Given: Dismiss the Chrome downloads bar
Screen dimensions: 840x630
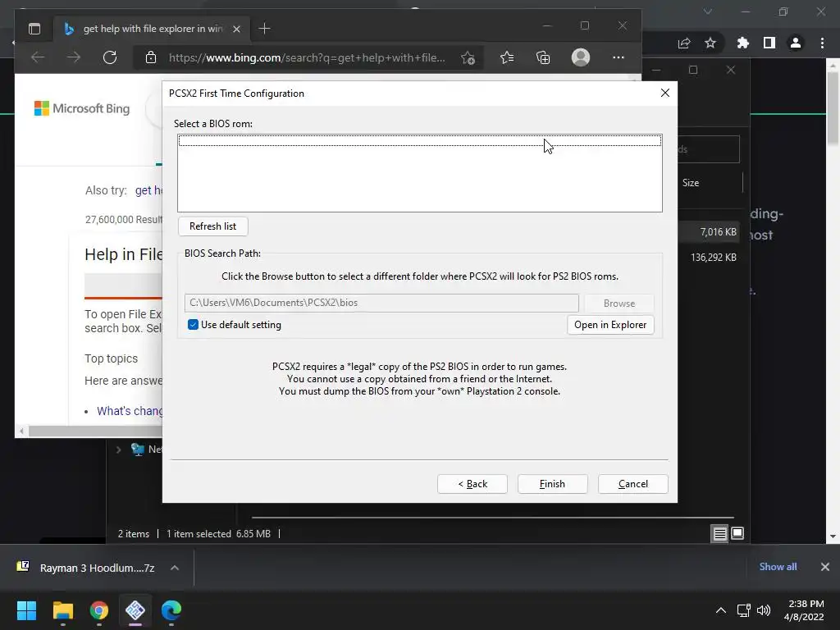Looking at the screenshot, I should click(825, 567).
